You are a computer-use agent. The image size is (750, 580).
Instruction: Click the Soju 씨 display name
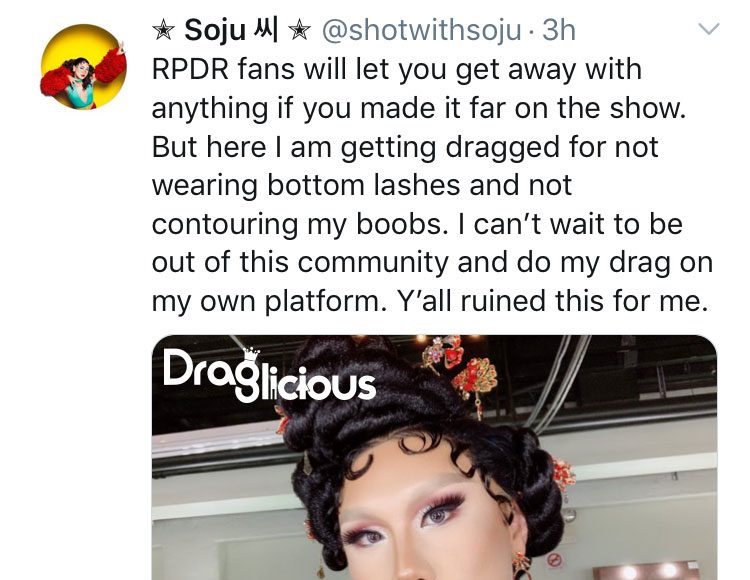tap(231, 30)
